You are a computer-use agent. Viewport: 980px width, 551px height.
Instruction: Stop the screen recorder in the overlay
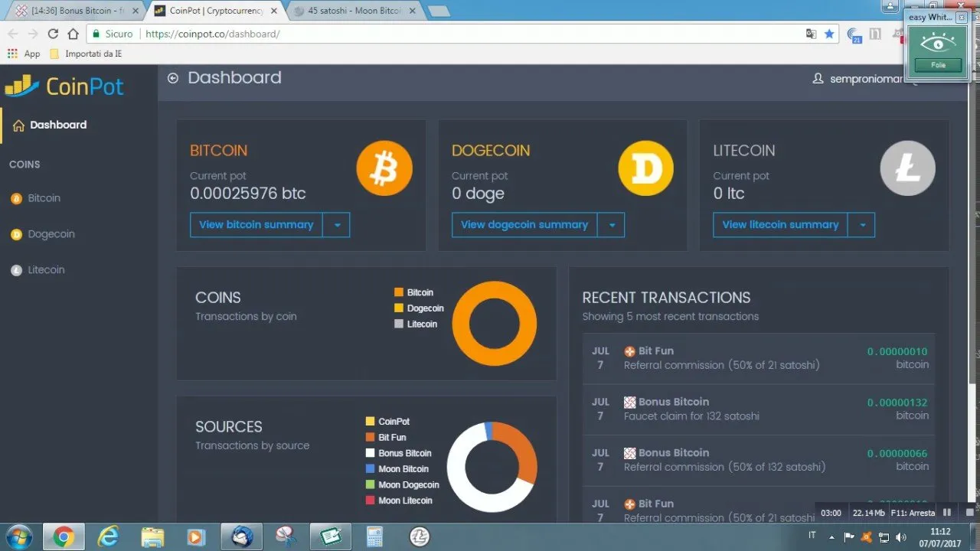point(970,513)
